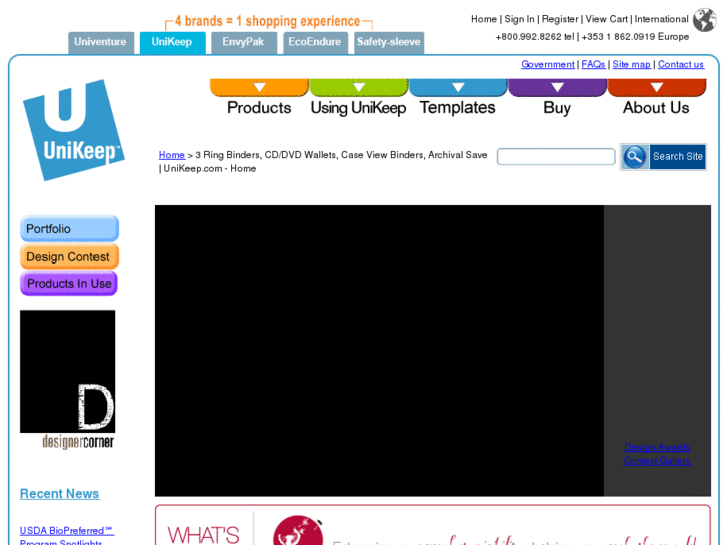
Task: Open the Government link
Action: pos(548,64)
